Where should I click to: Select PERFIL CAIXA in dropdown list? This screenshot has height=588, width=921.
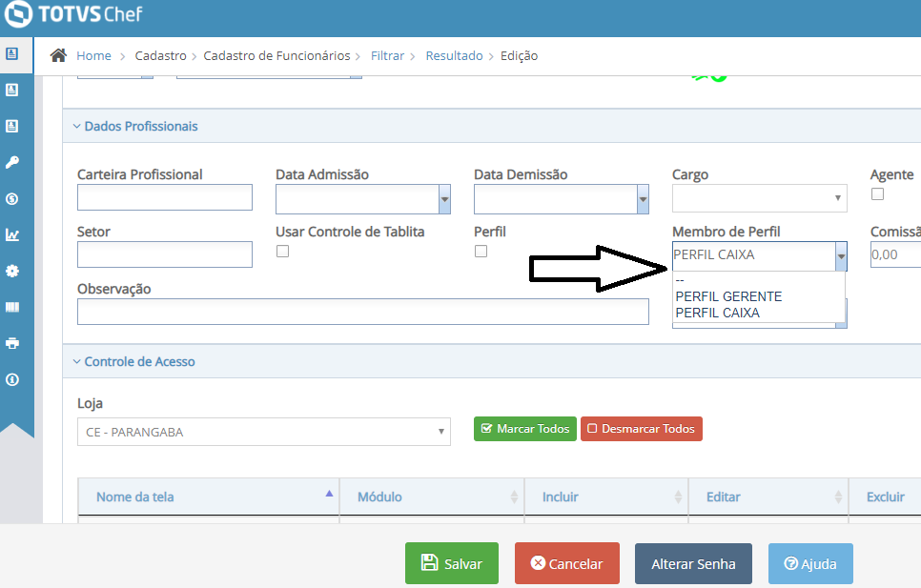click(717, 313)
